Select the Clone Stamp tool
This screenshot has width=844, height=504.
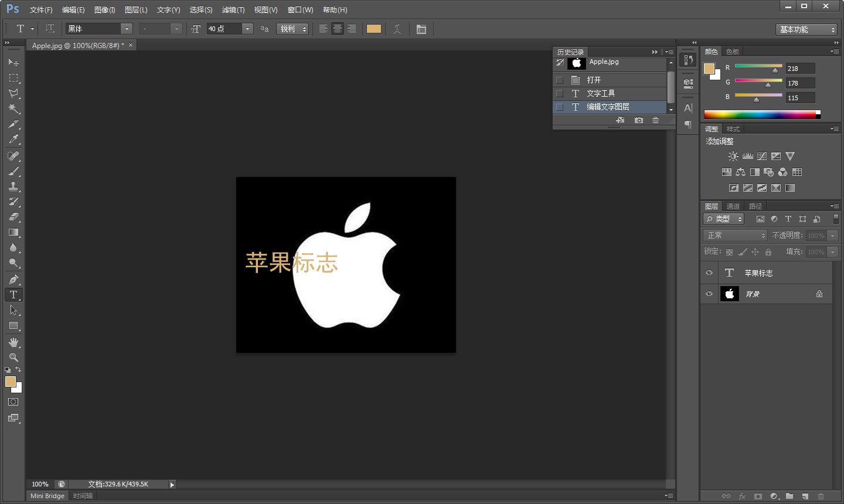[13, 186]
